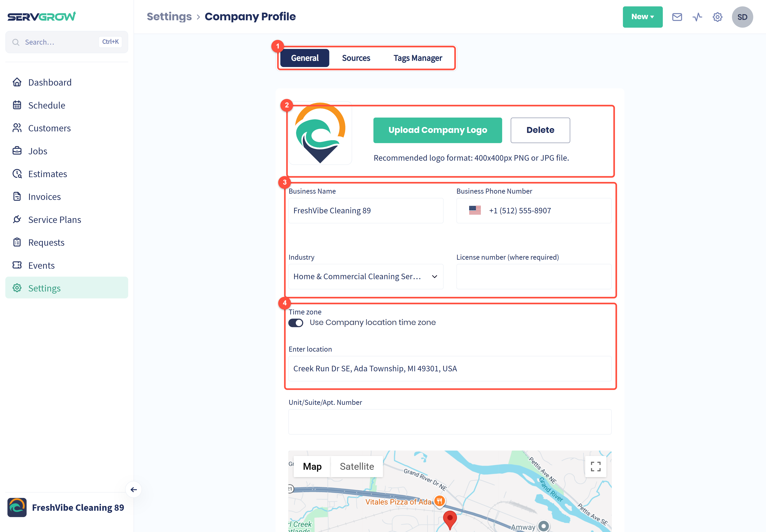Open the mail inbox icon
766x532 pixels.
point(677,17)
